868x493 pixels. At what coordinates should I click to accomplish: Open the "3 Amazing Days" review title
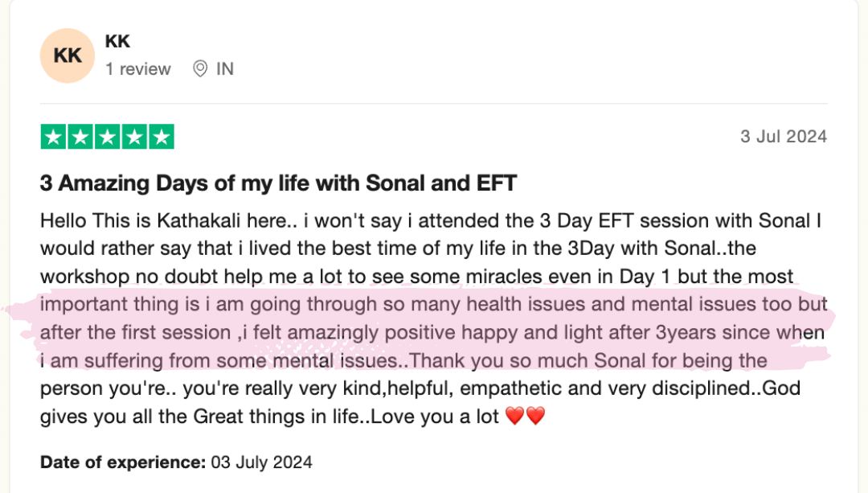coord(278,183)
